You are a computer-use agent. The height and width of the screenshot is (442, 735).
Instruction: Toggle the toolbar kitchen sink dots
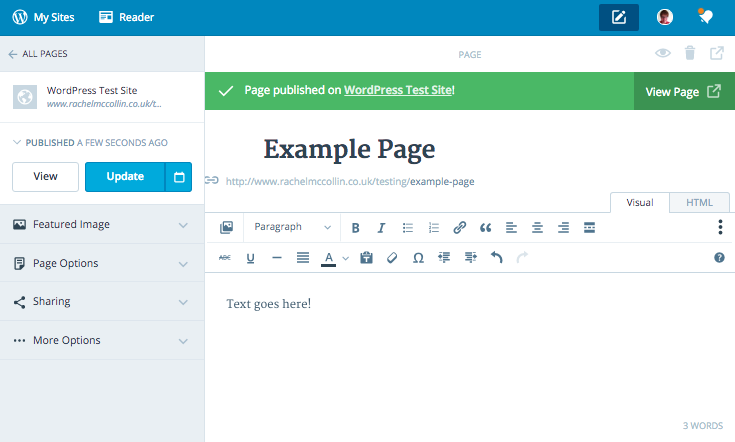click(720, 227)
